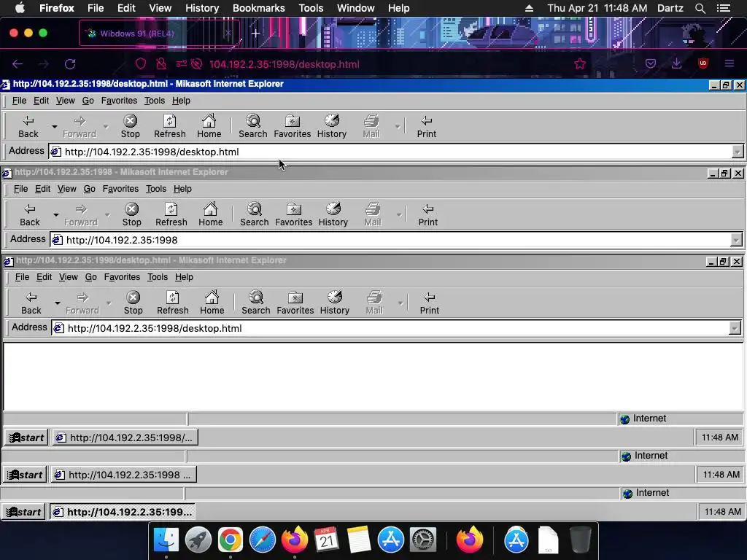Open Help menu in innermost Explorer window

(x=184, y=276)
